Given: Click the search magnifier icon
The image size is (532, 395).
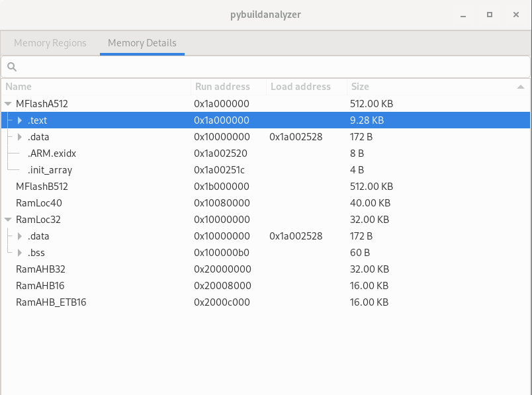Looking at the screenshot, I should 12,67.
